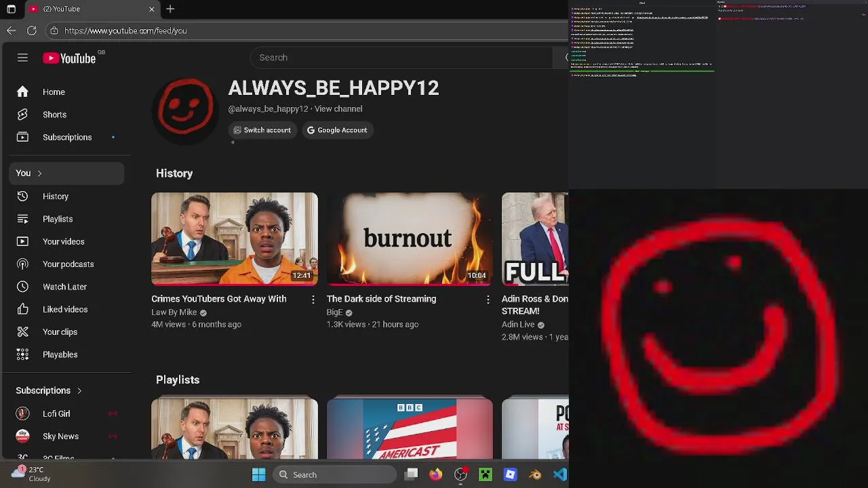Reload the browser page
Viewport: 868px width, 488px height.
click(x=32, y=30)
